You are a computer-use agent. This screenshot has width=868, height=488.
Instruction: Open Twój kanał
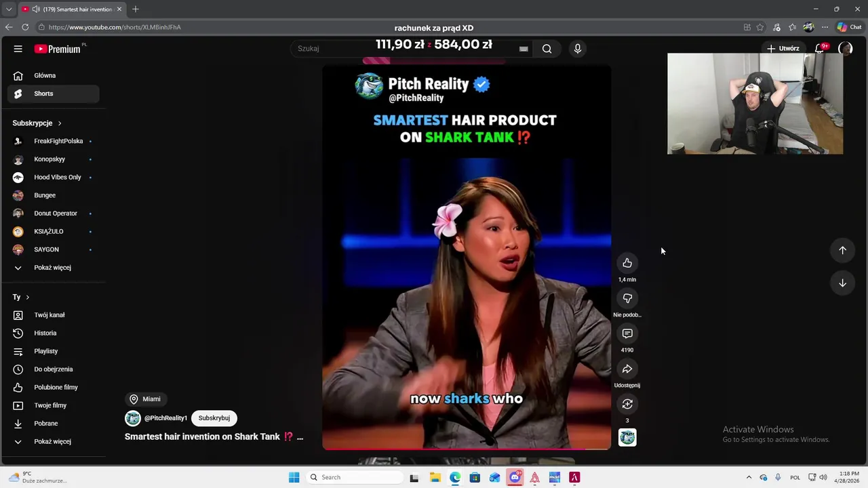pyautogui.click(x=54, y=315)
